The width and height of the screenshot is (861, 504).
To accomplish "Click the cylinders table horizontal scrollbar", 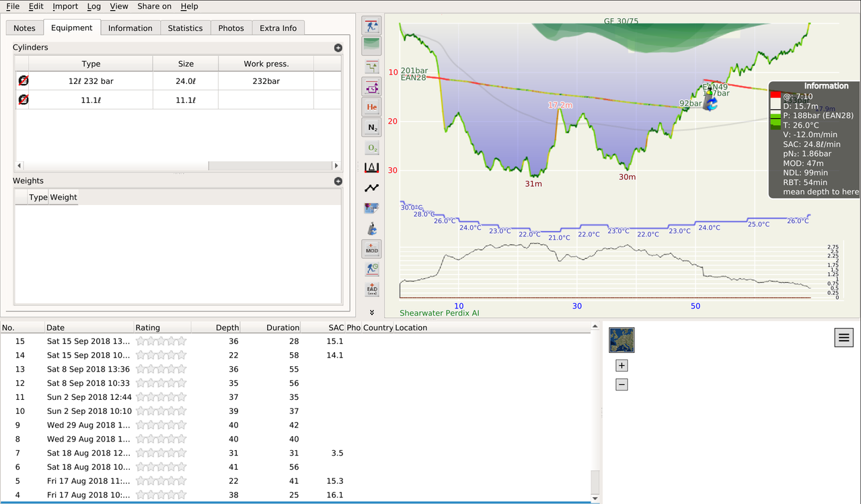I will click(x=114, y=165).
